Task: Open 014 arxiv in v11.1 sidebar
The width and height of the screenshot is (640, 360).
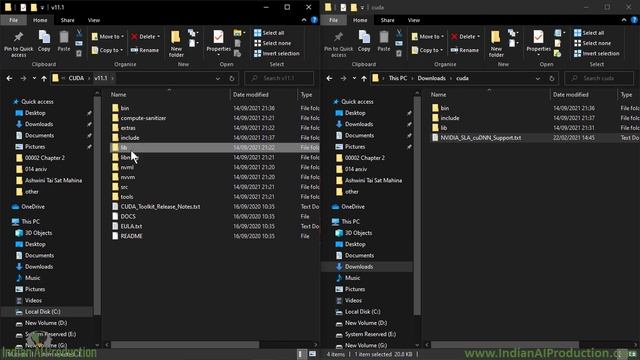Action: click(36, 169)
